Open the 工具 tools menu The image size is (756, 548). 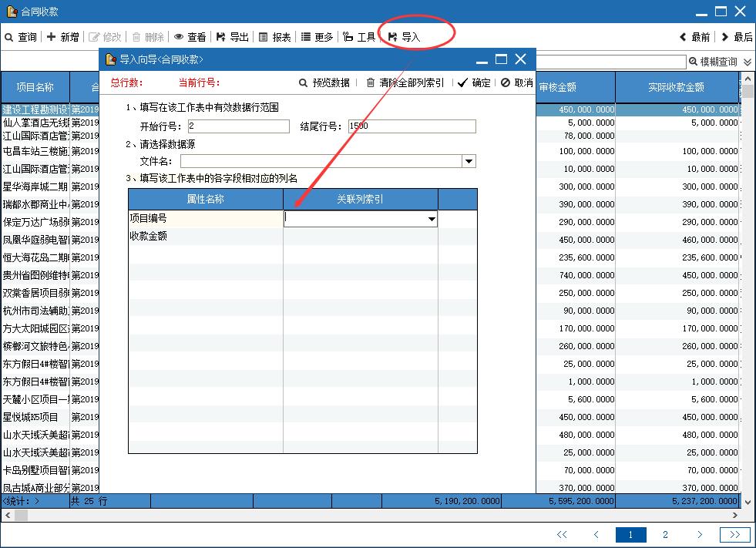(x=359, y=37)
